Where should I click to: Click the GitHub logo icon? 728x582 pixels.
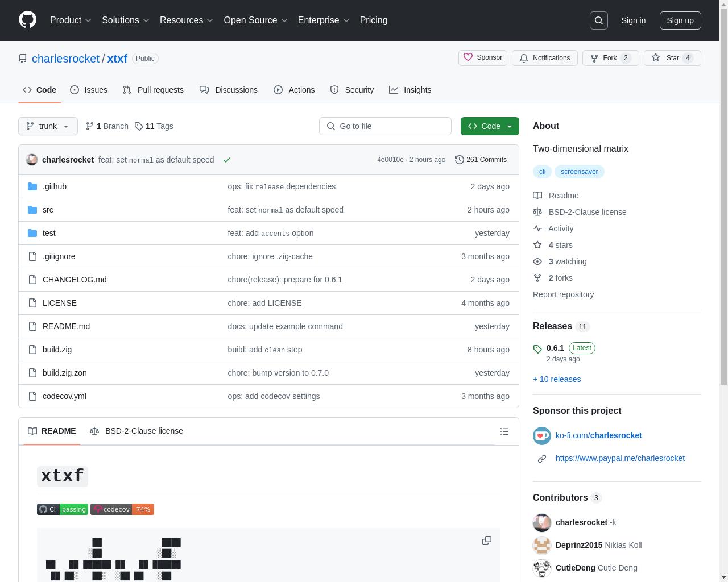tap(27, 20)
